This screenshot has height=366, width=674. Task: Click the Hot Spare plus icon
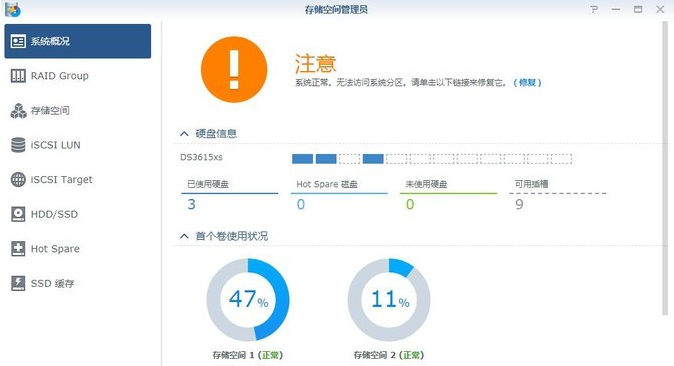18,249
